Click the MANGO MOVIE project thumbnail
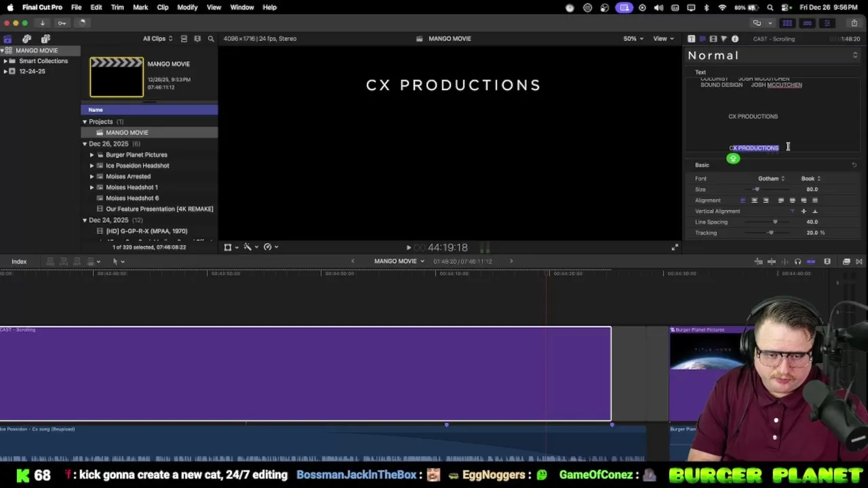 (x=117, y=77)
